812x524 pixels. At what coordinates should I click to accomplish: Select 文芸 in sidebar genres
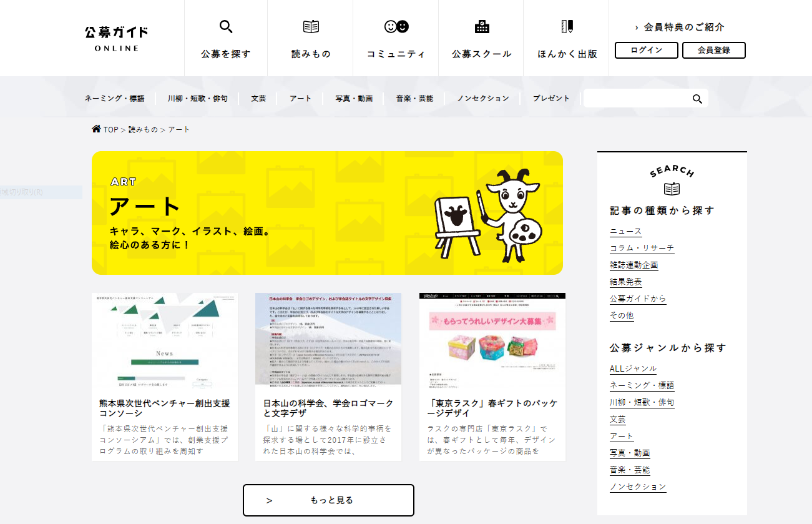618,419
